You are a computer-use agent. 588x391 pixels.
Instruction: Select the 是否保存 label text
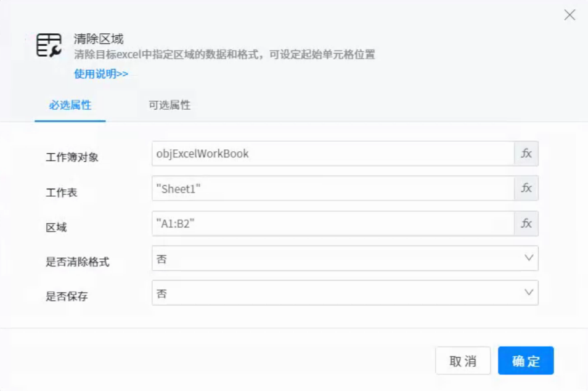pos(67,297)
